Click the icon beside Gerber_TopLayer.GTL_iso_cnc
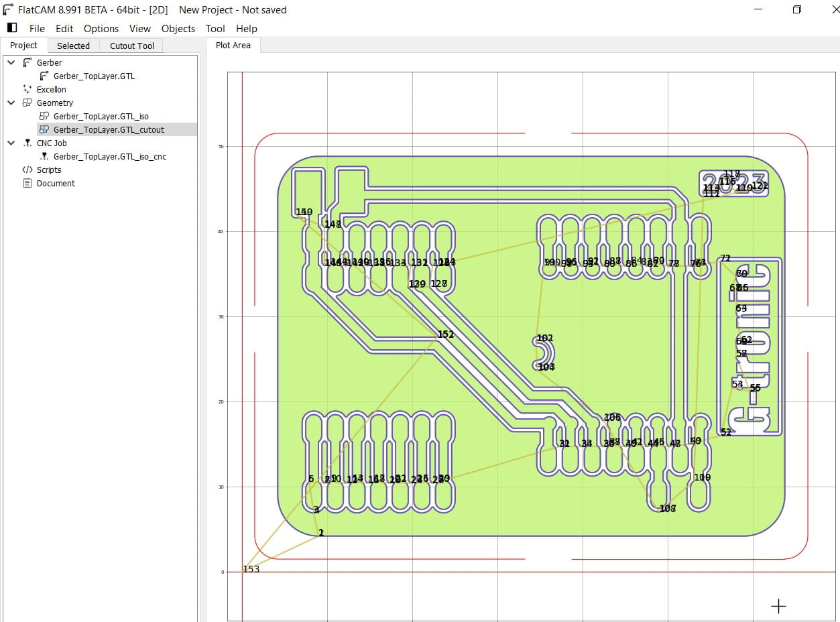 44,156
